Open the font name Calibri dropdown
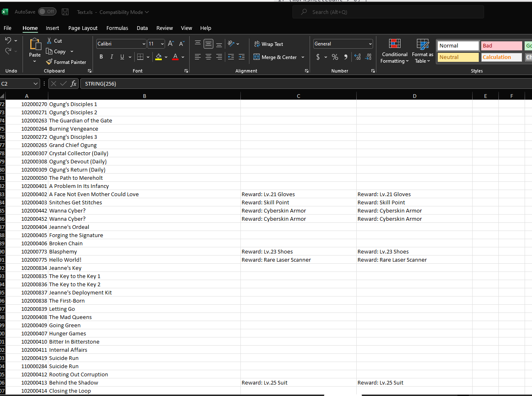Image resolution: width=532 pixels, height=396 pixels. point(144,44)
